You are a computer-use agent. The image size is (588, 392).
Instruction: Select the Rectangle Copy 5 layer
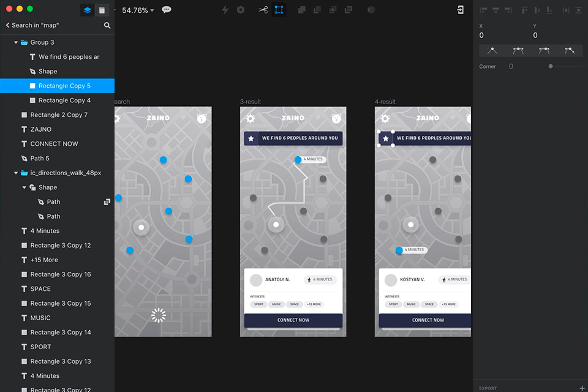pyautogui.click(x=57, y=86)
